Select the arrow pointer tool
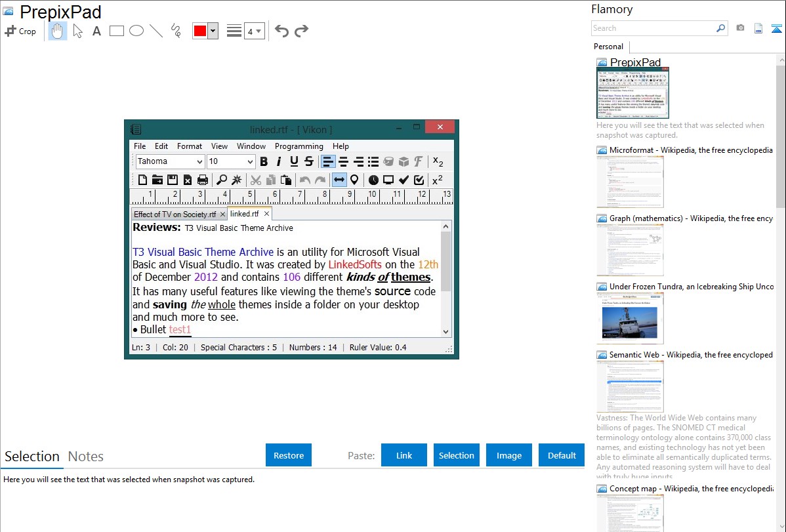Screen dimensions: 786x532 pyautogui.click(x=77, y=31)
